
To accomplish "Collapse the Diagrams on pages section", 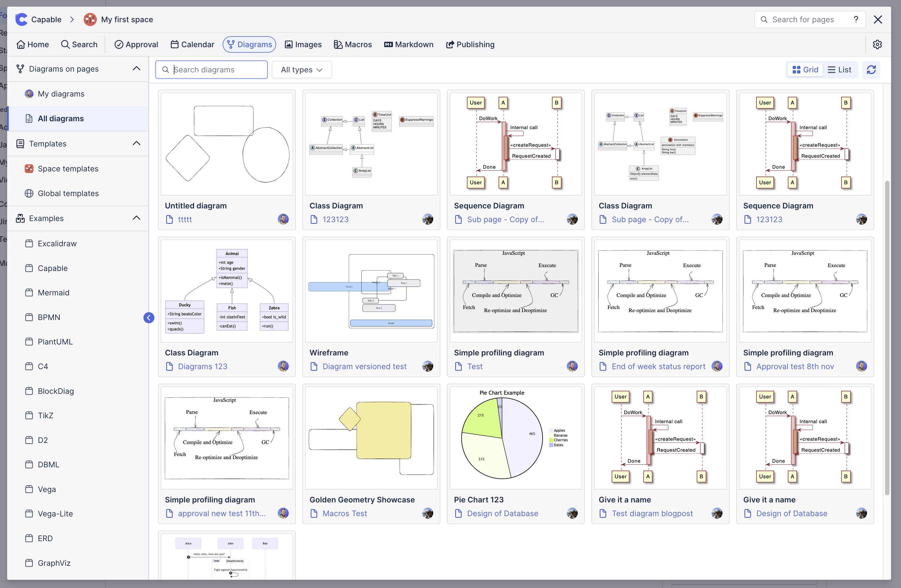I will (136, 69).
